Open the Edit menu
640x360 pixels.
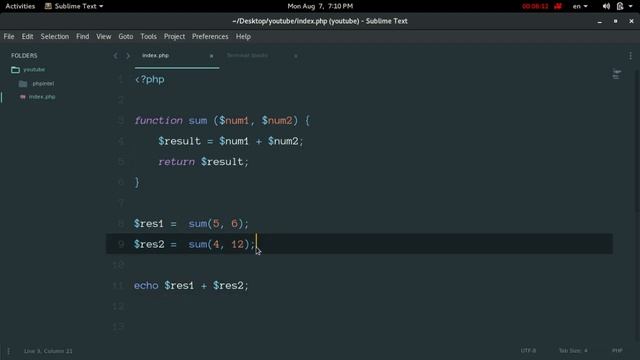[27, 36]
